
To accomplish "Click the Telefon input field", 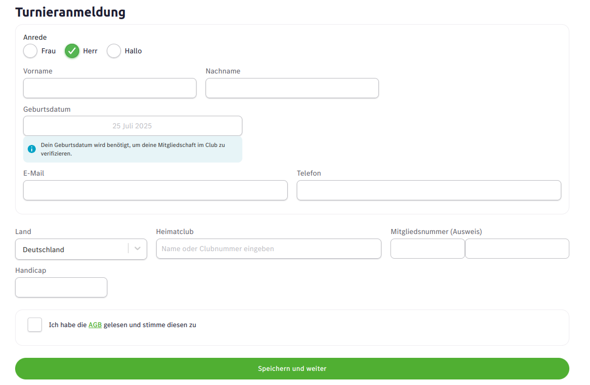I will (x=429, y=190).
